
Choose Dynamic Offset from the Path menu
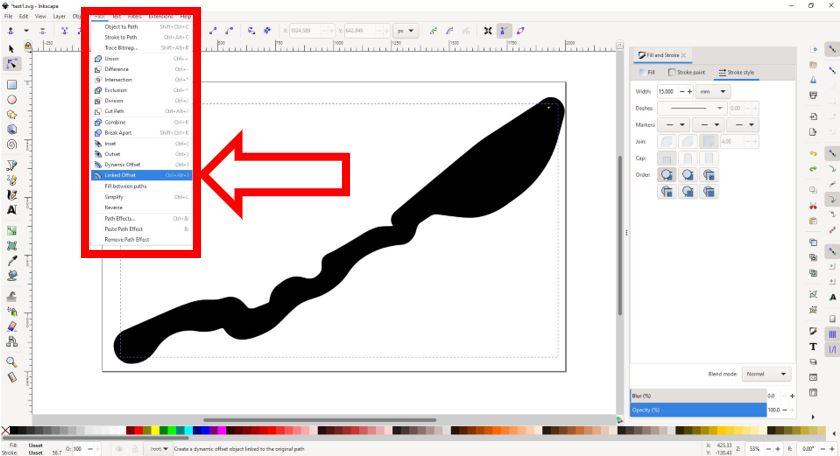(x=141, y=165)
